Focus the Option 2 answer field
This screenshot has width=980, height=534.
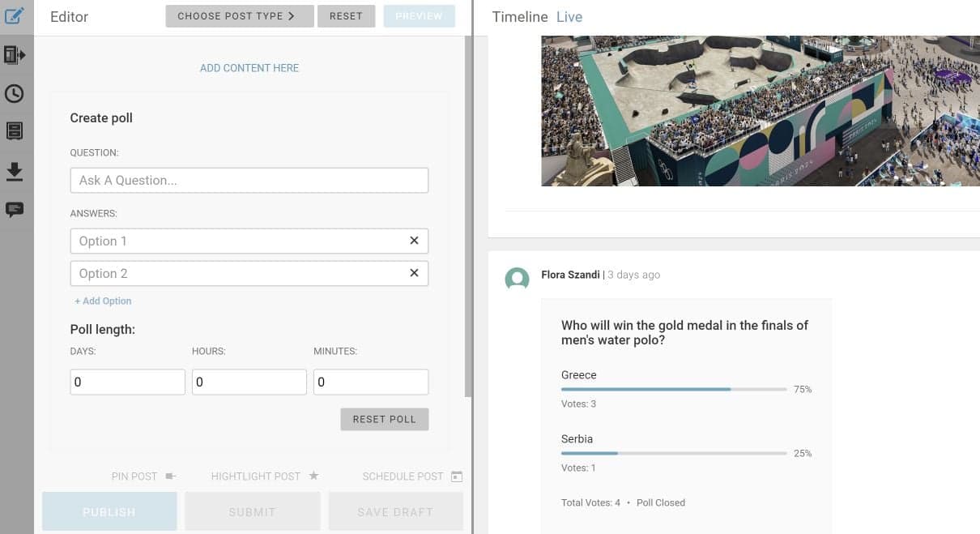pos(249,273)
